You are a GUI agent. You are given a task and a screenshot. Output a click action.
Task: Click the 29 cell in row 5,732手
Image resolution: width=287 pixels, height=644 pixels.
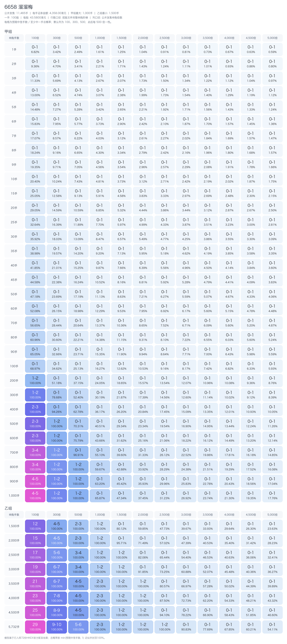(x=35, y=627)
